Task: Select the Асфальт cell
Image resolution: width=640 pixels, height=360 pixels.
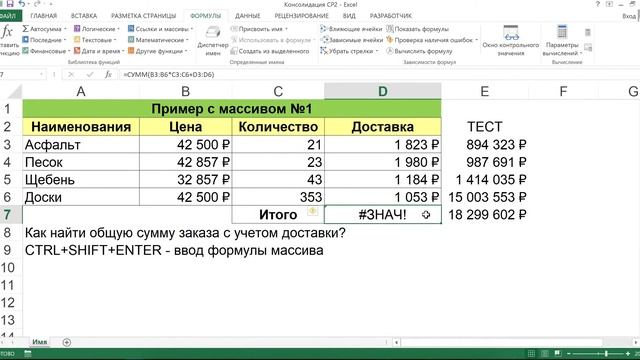Action: 81,144
